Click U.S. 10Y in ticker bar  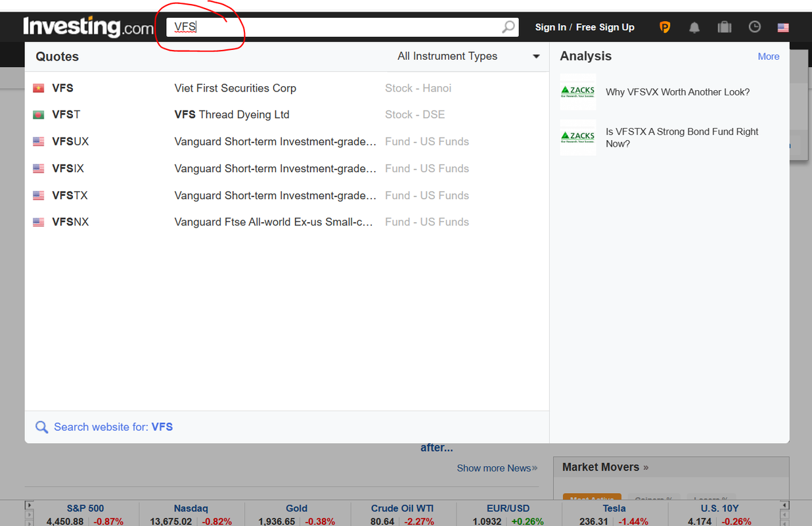(x=719, y=508)
